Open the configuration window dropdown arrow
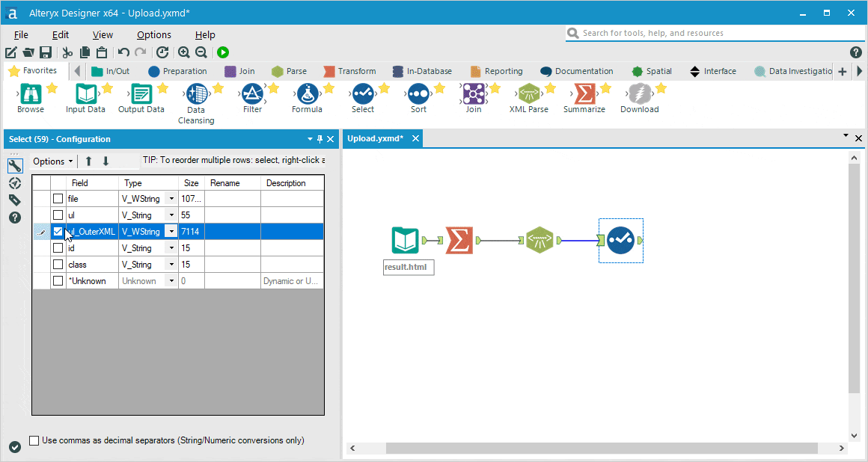 click(310, 140)
